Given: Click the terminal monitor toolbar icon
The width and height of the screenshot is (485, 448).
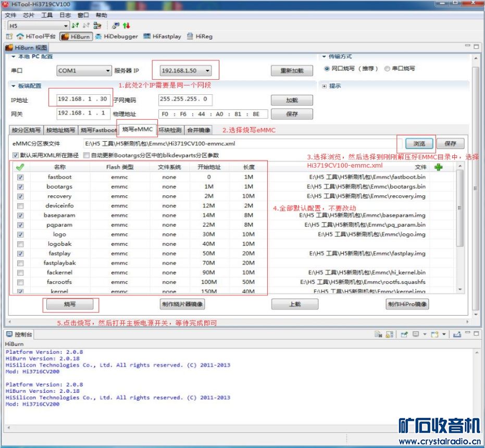Looking at the screenshot, I should tap(116, 26).
